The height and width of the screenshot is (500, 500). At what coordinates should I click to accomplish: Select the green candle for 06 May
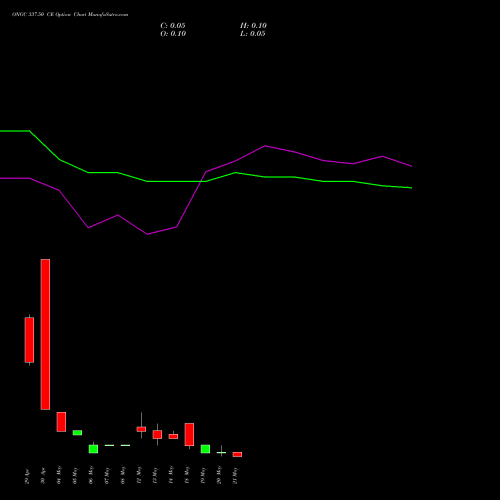pos(93,449)
